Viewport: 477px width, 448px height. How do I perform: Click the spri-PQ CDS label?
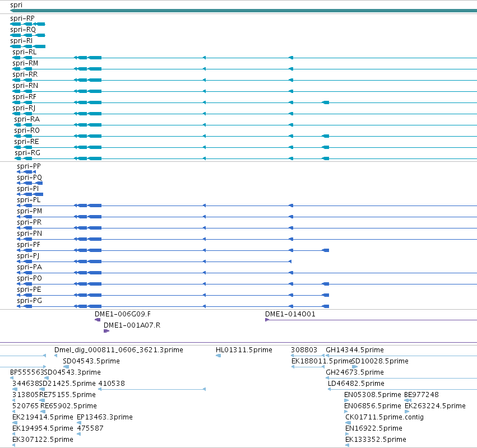coord(30,178)
